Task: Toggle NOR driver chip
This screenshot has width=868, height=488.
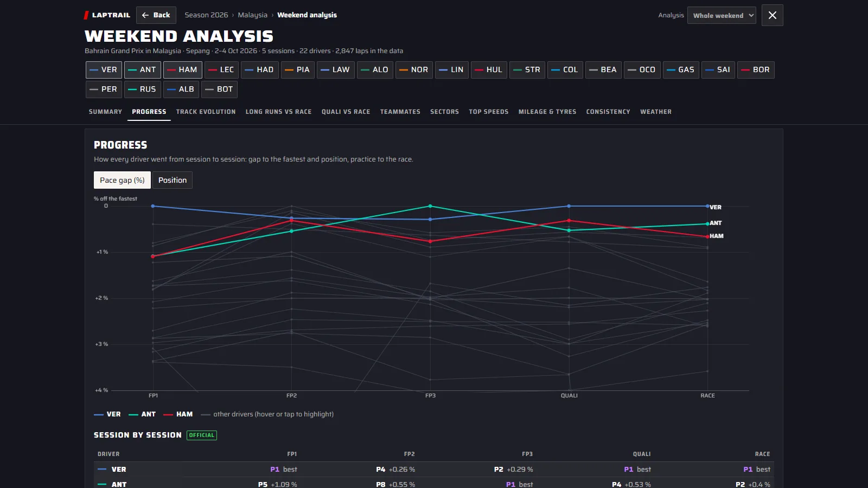Action: click(414, 69)
